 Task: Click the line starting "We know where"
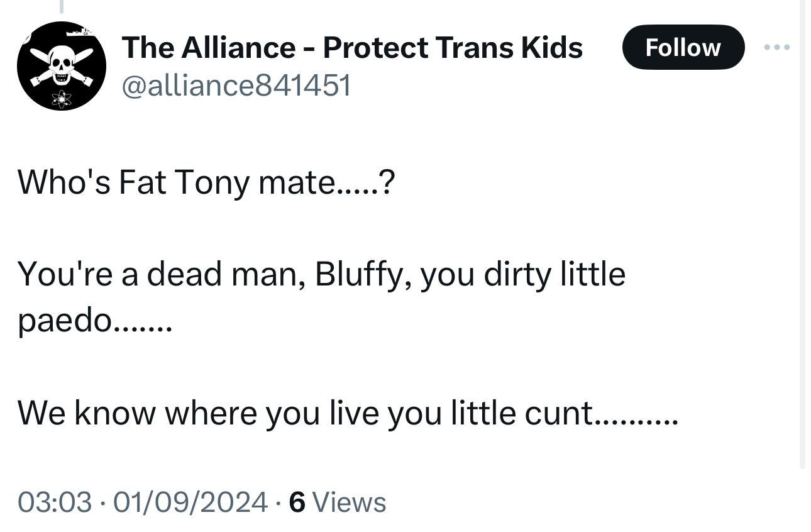click(x=346, y=413)
